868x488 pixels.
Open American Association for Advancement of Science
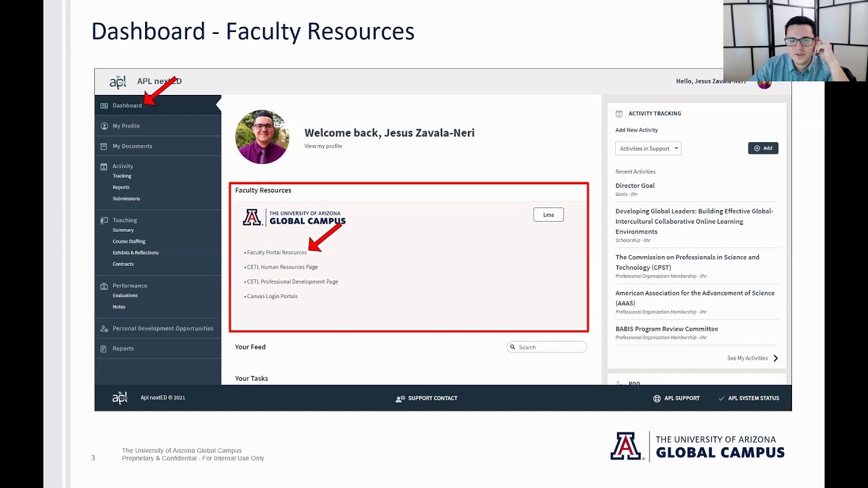694,298
